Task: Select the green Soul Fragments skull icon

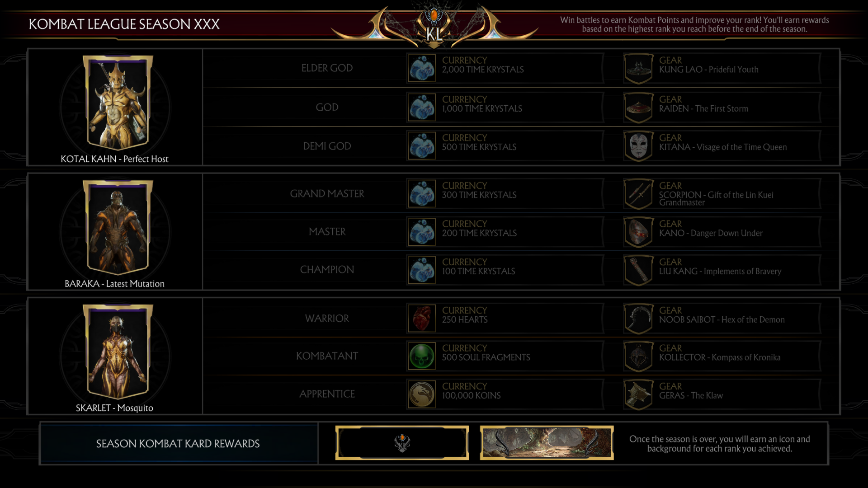Action: 422,356
